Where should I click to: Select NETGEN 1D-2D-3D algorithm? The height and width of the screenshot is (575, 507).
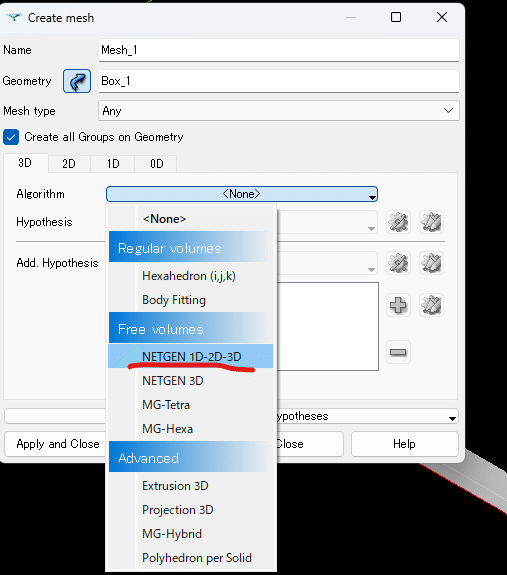(191, 356)
